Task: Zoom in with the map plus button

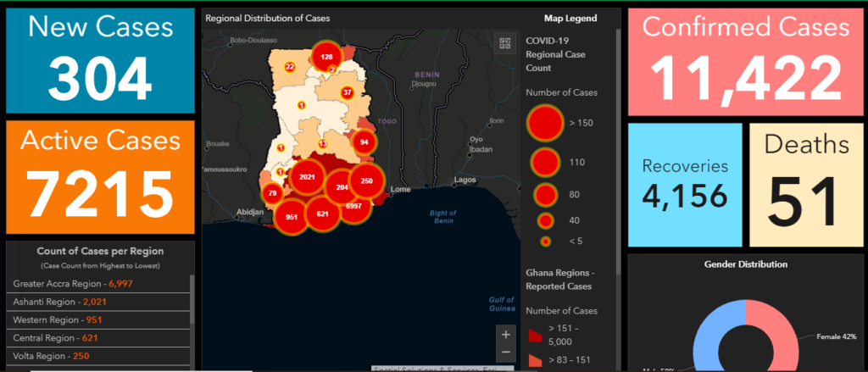Action: (x=505, y=334)
